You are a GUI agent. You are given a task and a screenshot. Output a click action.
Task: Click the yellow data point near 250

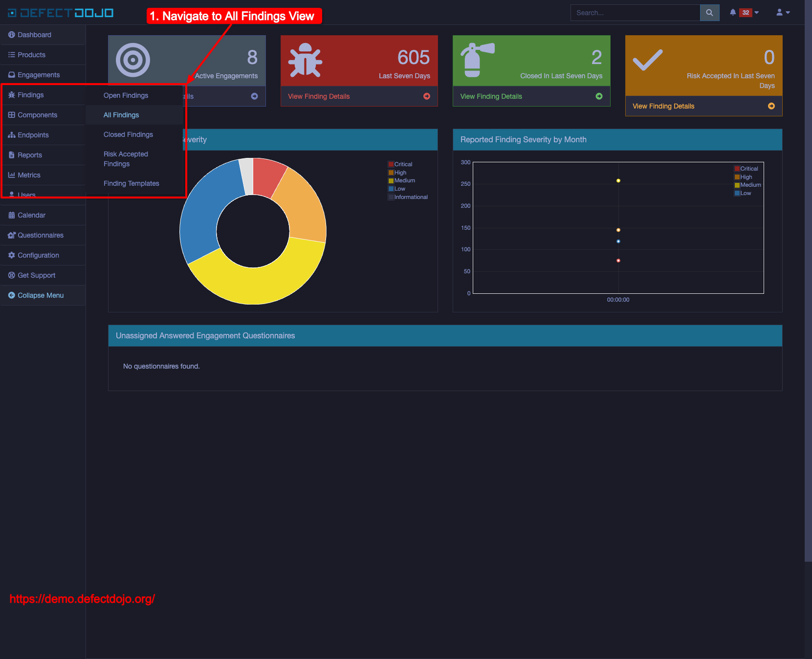tap(618, 181)
